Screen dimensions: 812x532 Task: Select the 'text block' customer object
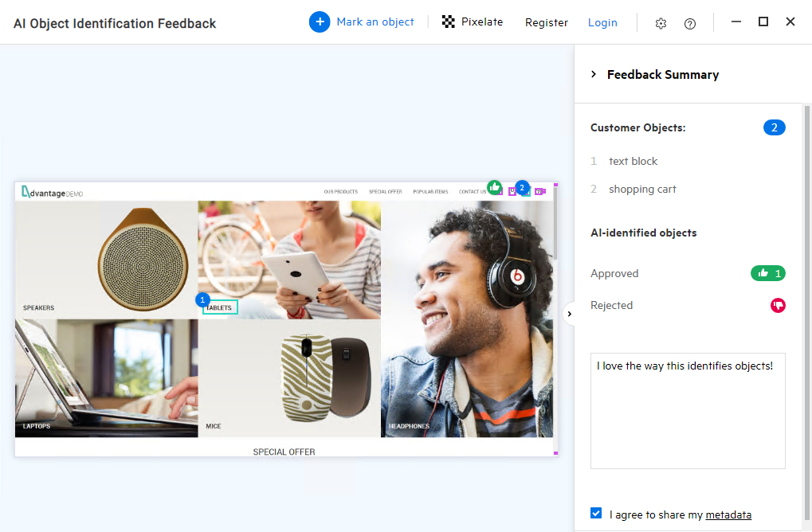tap(633, 161)
